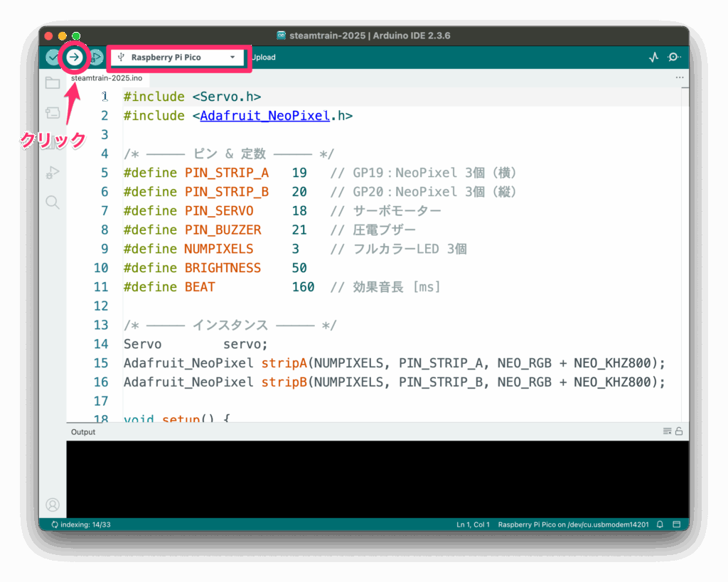This screenshot has height=582, width=728.
Task: Open the Serial Monitor
Action: pyautogui.click(x=674, y=57)
